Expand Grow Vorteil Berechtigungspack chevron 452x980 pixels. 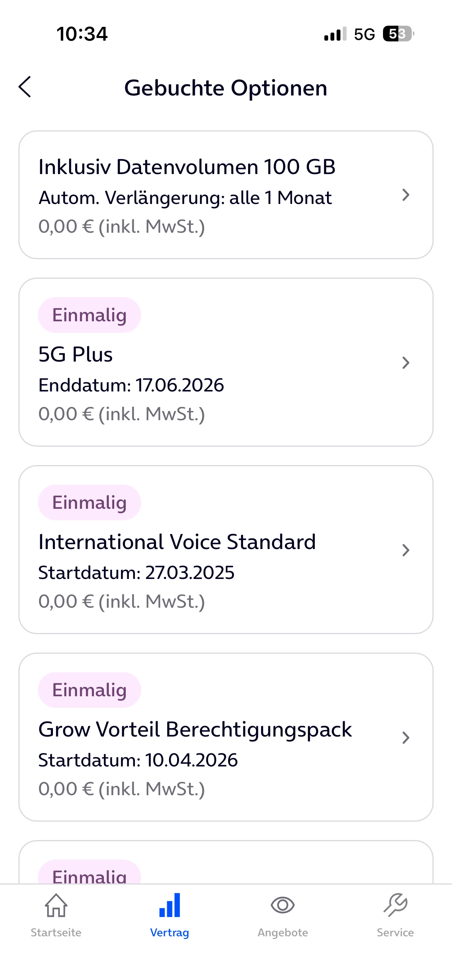tap(406, 737)
